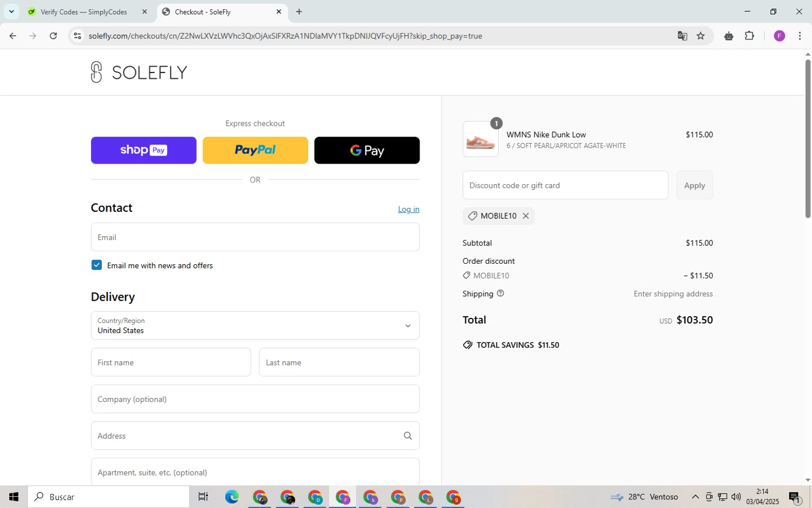
Task: Uncheck Email me with news and offers
Action: pyautogui.click(x=96, y=265)
